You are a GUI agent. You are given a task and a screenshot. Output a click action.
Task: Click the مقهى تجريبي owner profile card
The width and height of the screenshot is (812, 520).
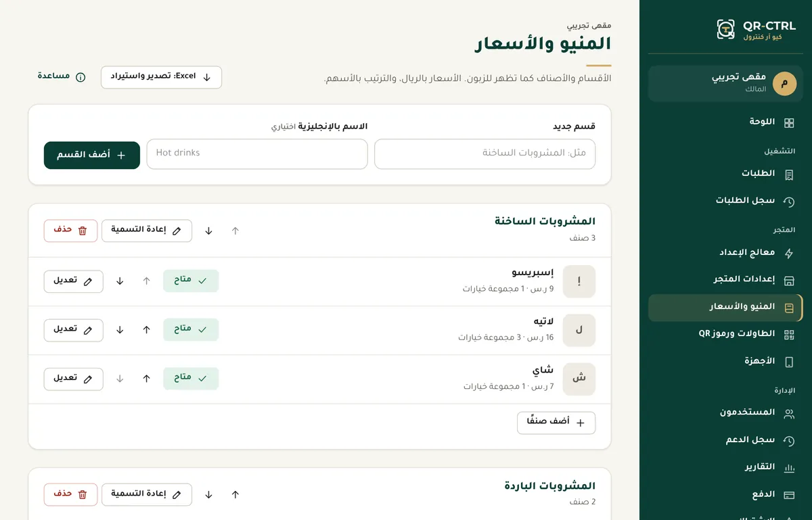click(725, 84)
